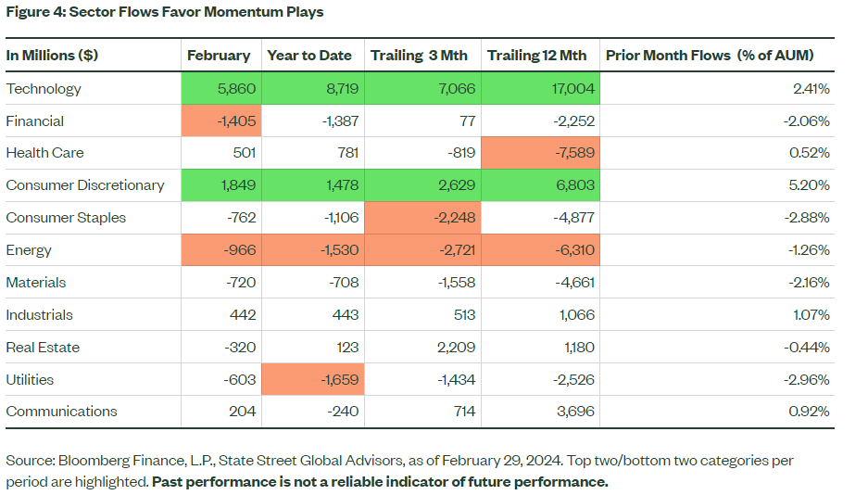
Task: Click the Real Estate row label
Action: pyautogui.click(x=43, y=348)
